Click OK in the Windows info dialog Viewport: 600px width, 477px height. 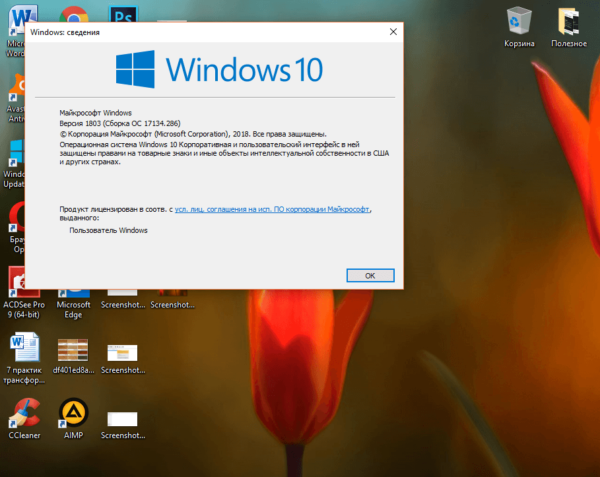click(x=370, y=275)
